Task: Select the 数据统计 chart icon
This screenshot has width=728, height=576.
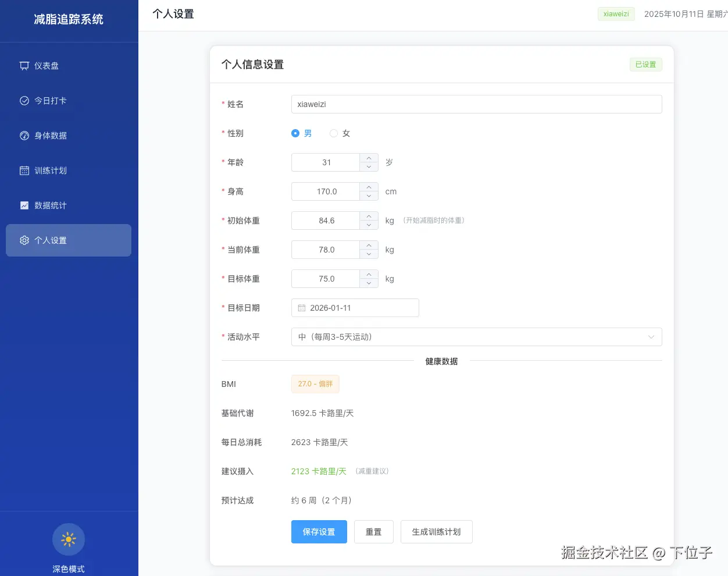Action: (x=24, y=205)
